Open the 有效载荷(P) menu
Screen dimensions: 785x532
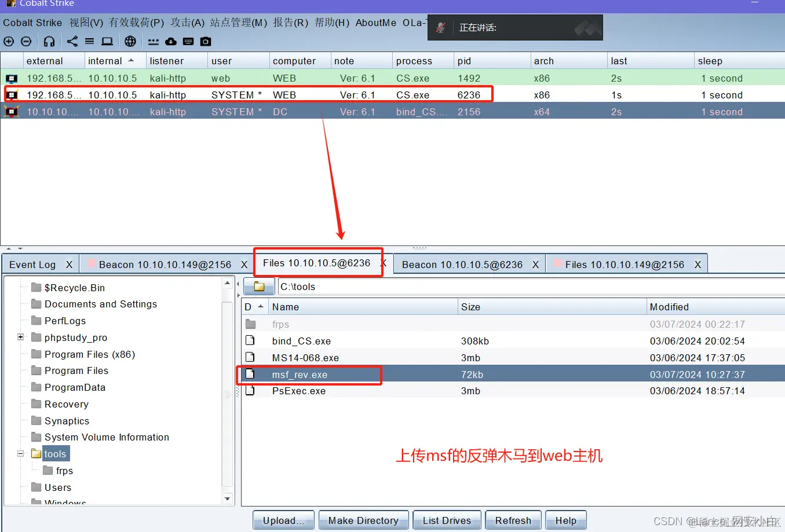pos(137,23)
